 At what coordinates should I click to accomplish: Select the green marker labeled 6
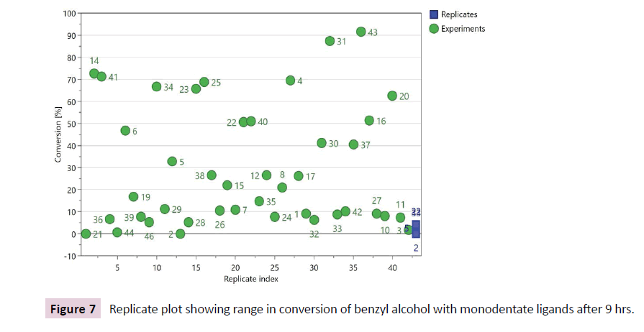125,131
